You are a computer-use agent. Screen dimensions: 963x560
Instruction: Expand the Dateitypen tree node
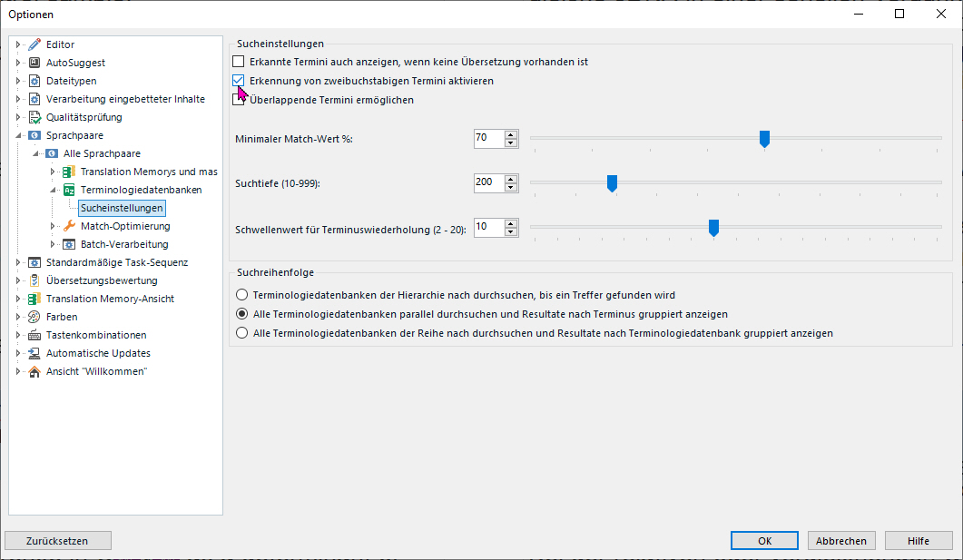click(x=17, y=81)
